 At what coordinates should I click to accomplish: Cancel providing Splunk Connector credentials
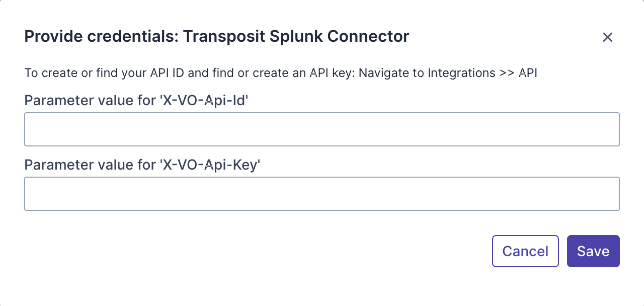click(x=525, y=251)
